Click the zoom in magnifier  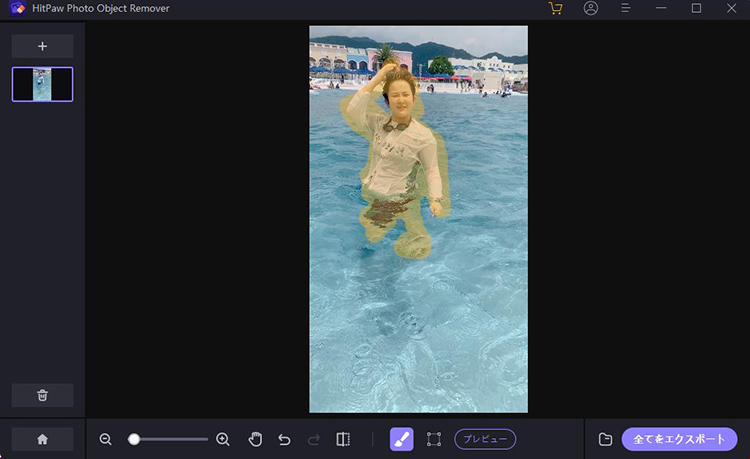[x=223, y=439]
